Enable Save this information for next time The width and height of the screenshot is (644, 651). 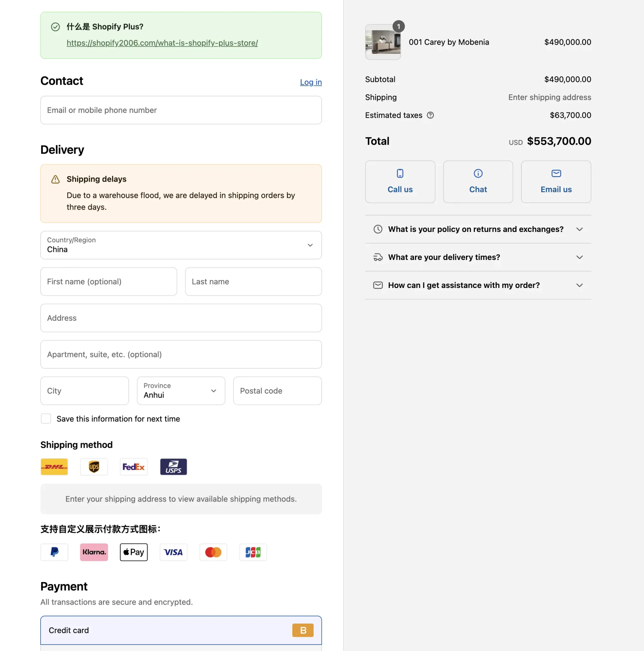click(46, 418)
